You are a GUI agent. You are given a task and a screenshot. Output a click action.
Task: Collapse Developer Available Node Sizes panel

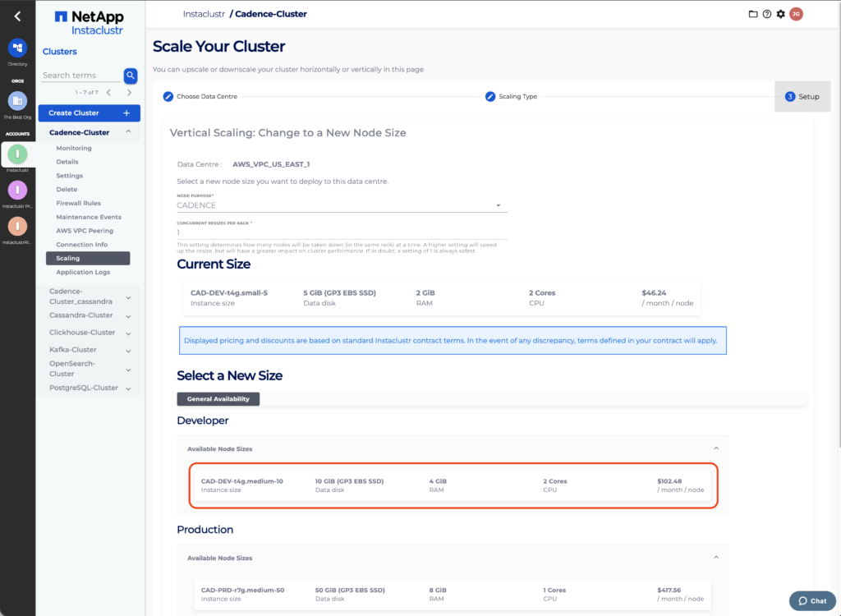(715, 448)
